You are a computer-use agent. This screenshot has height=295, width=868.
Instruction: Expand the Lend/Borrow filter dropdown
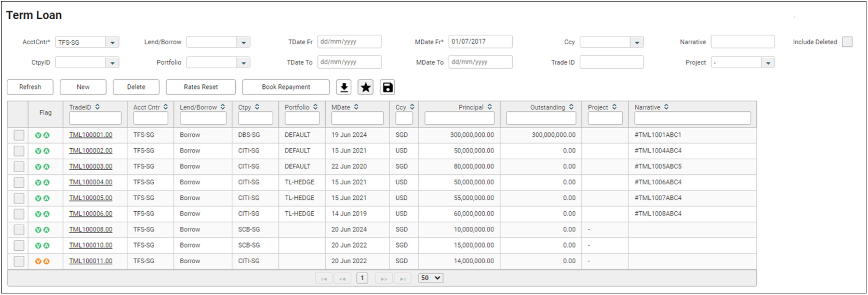pyautogui.click(x=244, y=43)
